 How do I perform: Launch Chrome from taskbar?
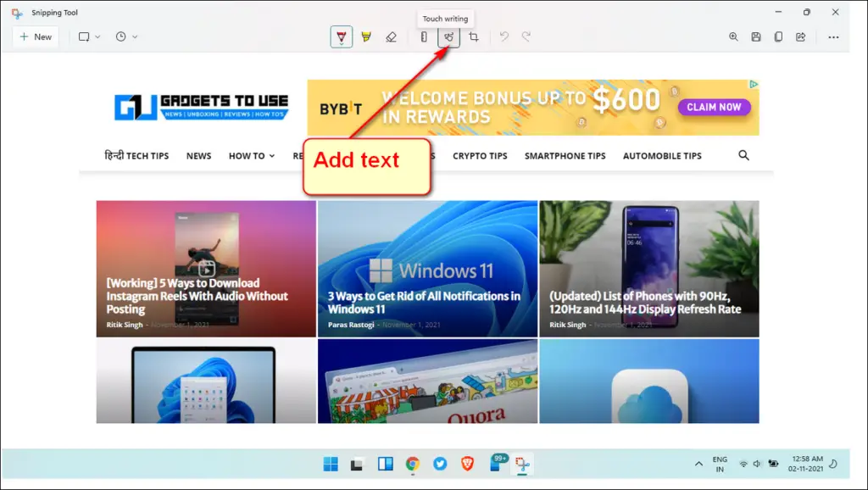[x=413, y=464]
